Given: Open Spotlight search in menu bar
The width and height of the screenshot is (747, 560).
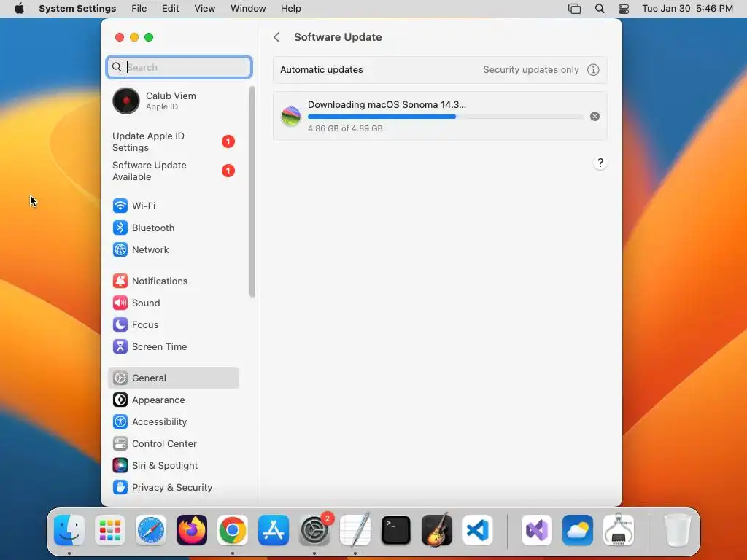Looking at the screenshot, I should tap(600, 9).
